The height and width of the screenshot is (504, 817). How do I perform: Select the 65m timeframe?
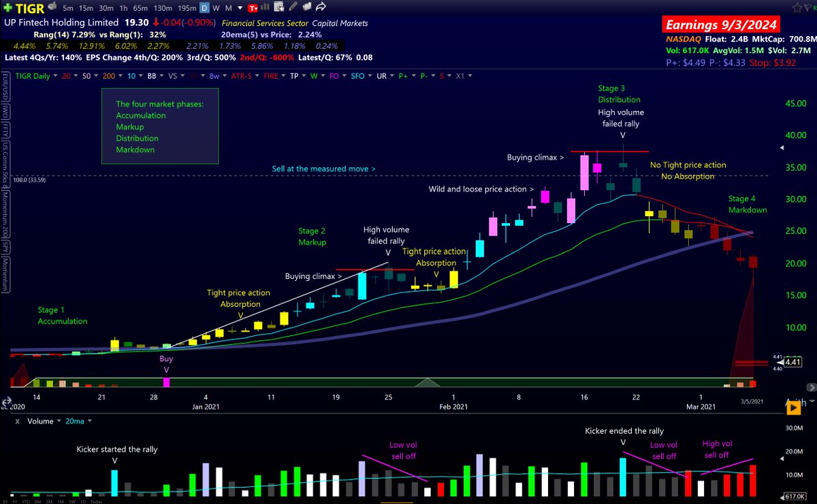[140, 8]
